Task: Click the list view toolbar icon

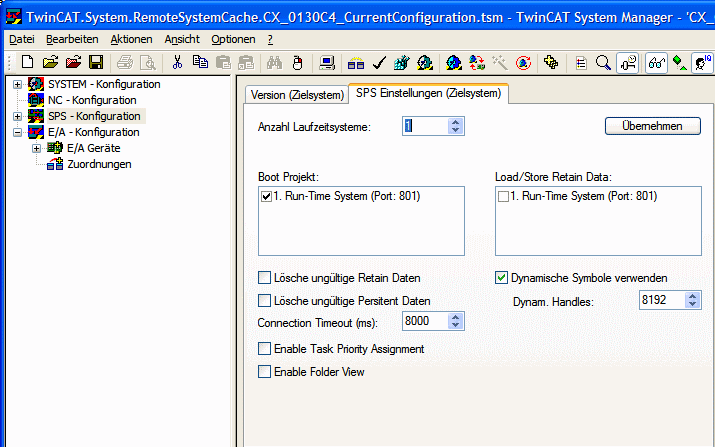Action: 581,62
